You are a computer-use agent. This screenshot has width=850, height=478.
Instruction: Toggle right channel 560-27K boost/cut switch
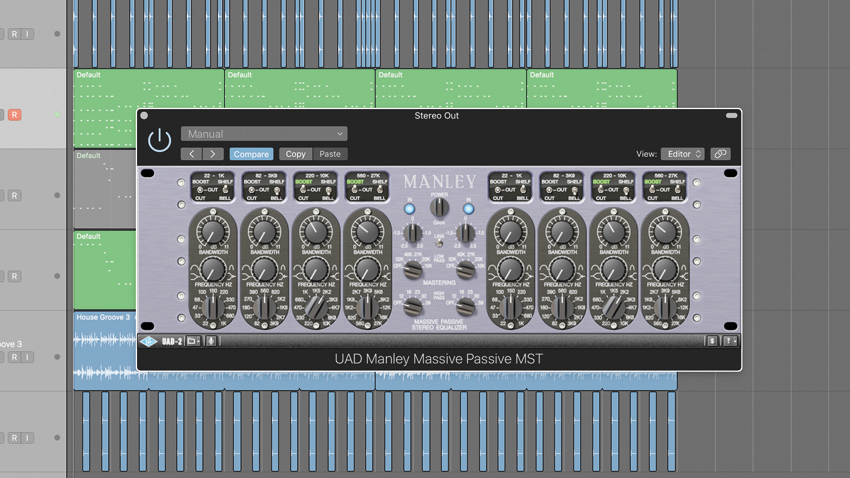[652, 190]
